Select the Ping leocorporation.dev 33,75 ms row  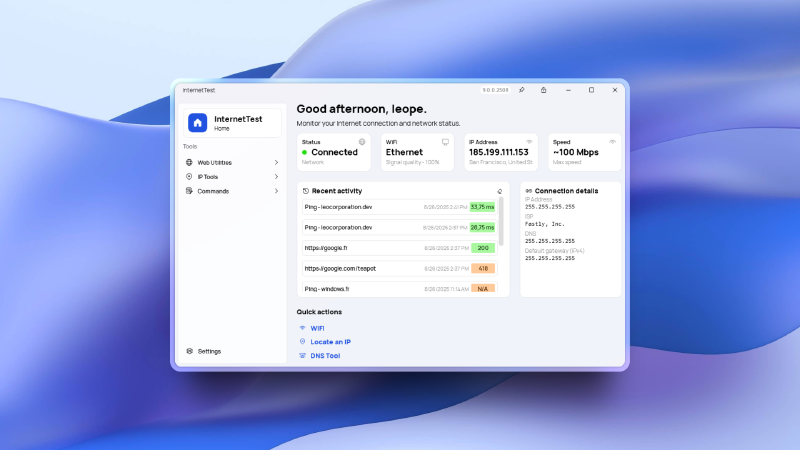[399, 207]
